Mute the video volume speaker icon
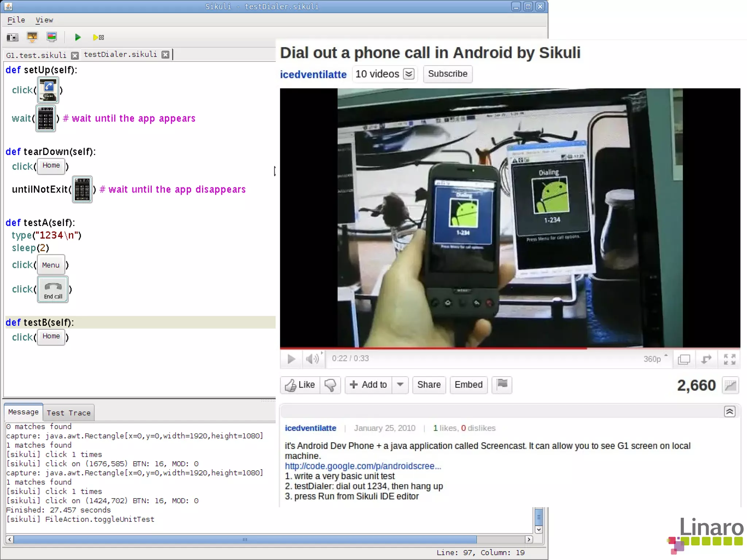 click(x=312, y=359)
